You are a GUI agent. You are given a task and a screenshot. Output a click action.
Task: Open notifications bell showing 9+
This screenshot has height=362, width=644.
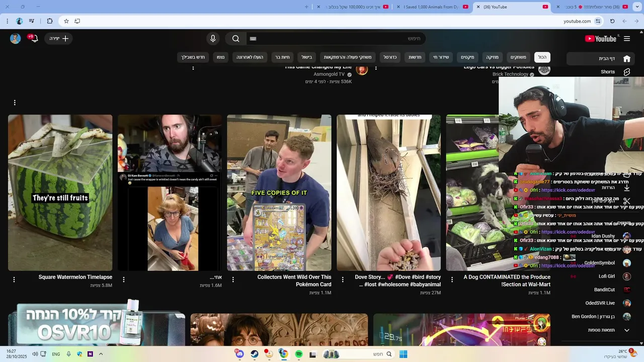pos(34,39)
